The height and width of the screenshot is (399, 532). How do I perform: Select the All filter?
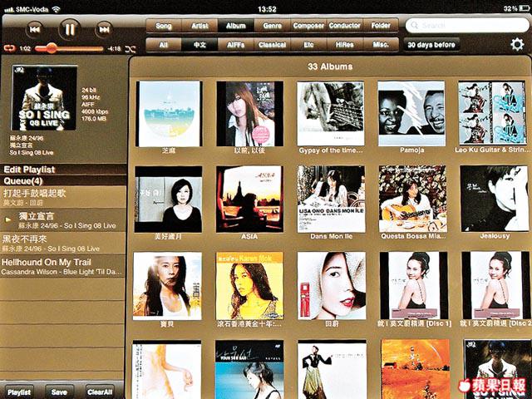coord(164,45)
